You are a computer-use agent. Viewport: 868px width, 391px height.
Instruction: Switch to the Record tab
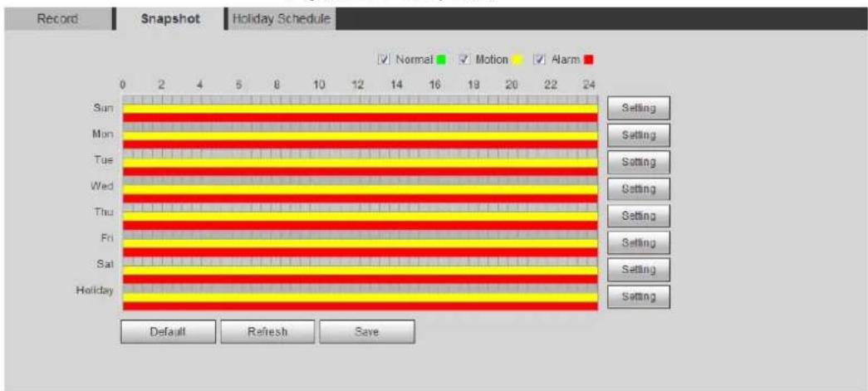pyautogui.click(x=57, y=19)
